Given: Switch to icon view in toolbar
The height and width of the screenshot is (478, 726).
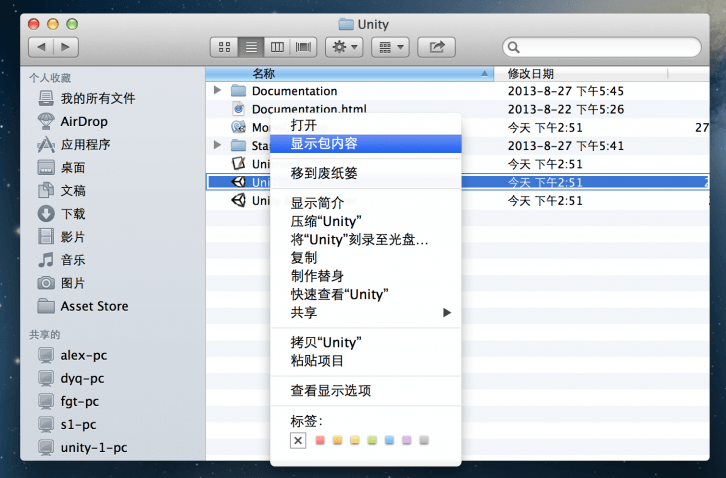Looking at the screenshot, I should point(224,47).
